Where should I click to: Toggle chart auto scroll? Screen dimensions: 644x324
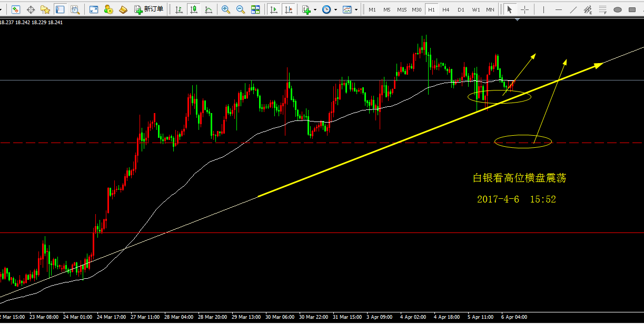pyautogui.click(x=273, y=9)
